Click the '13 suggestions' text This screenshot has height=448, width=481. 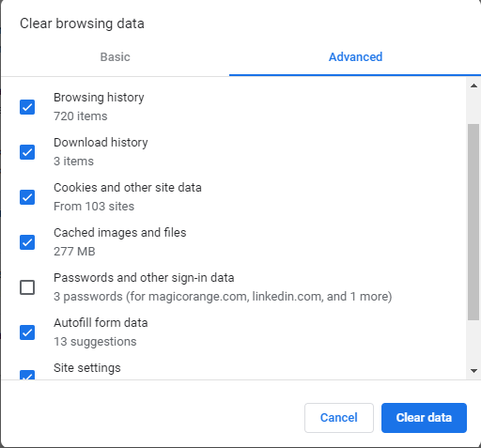(x=95, y=342)
